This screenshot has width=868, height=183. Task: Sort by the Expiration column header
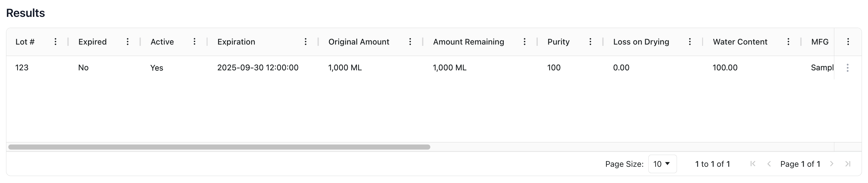236,41
